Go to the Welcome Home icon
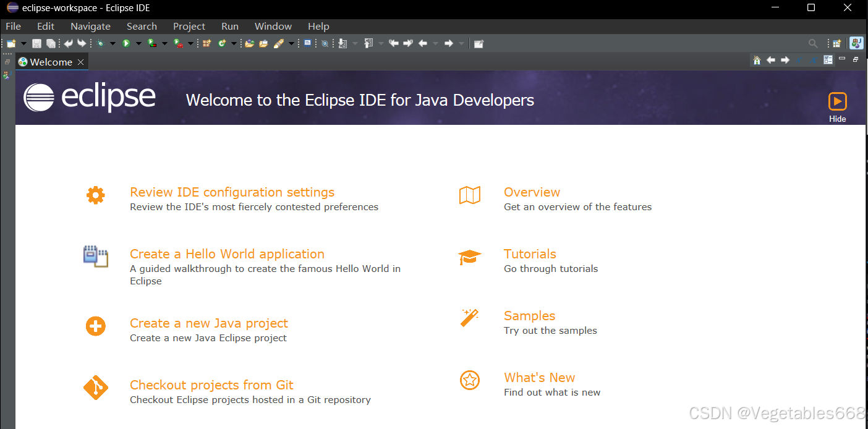 coord(757,60)
